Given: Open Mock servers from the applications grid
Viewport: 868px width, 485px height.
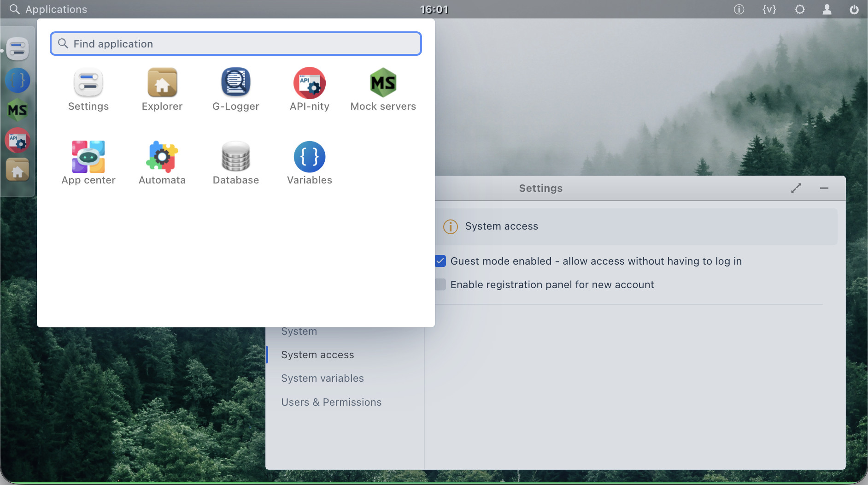Looking at the screenshot, I should (383, 90).
